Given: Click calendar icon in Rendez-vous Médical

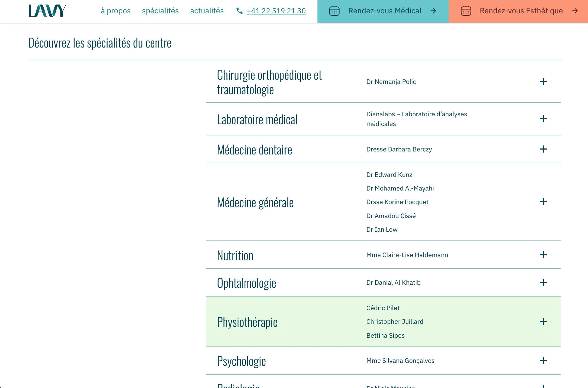Looking at the screenshot, I should (334, 11).
